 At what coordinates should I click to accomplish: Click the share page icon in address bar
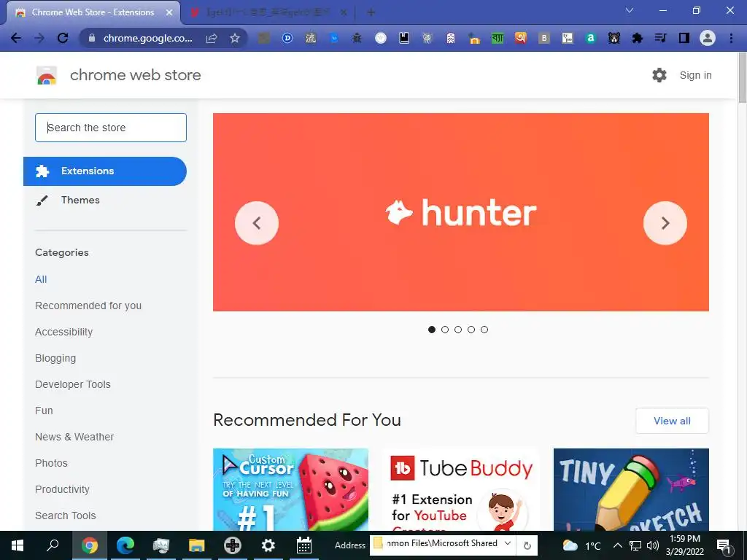click(212, 38)
